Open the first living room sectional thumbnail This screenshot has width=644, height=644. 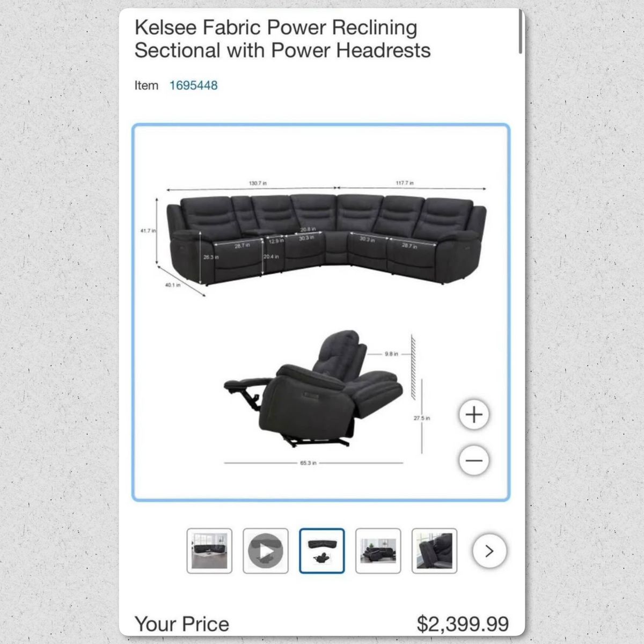coord(209,551)
